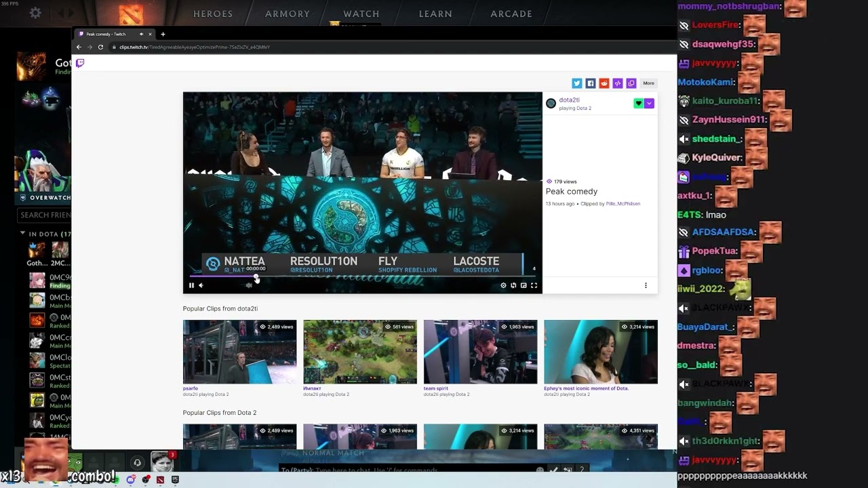
Task: Share clip on Reddit
Action: coord(604,83)
